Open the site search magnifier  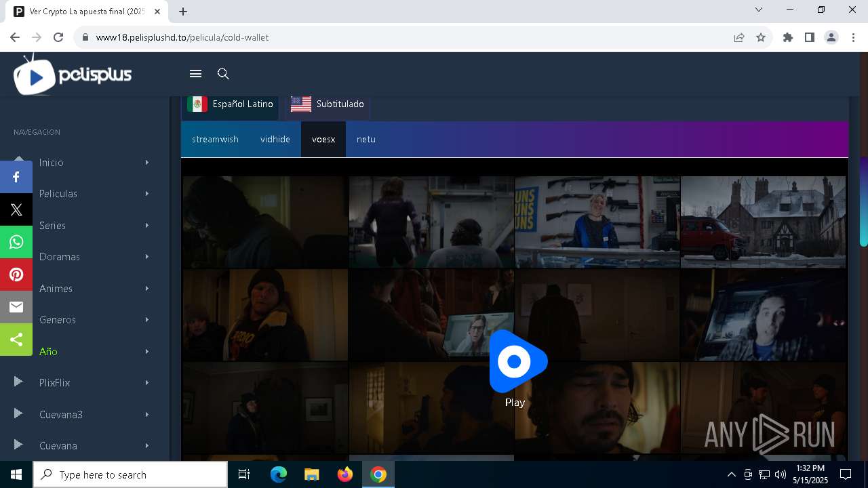pyautogui.click(x=223, y=74)
